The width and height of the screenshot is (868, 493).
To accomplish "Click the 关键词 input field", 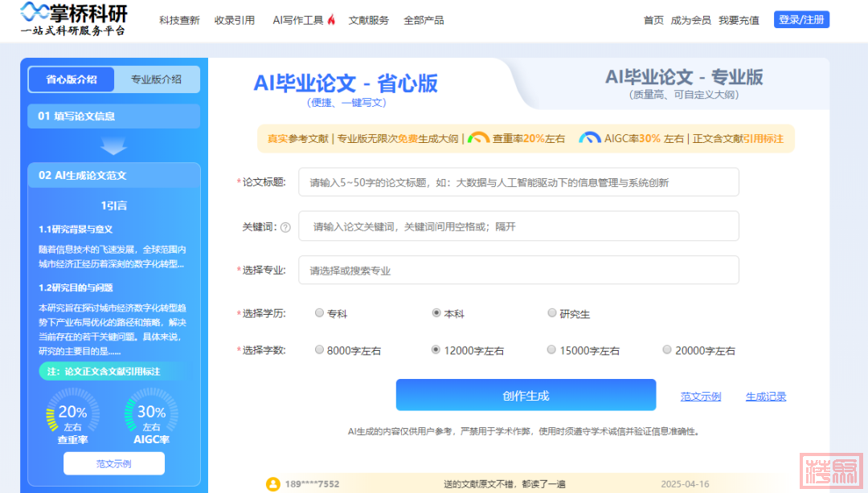I will click(x=518, y=226).
